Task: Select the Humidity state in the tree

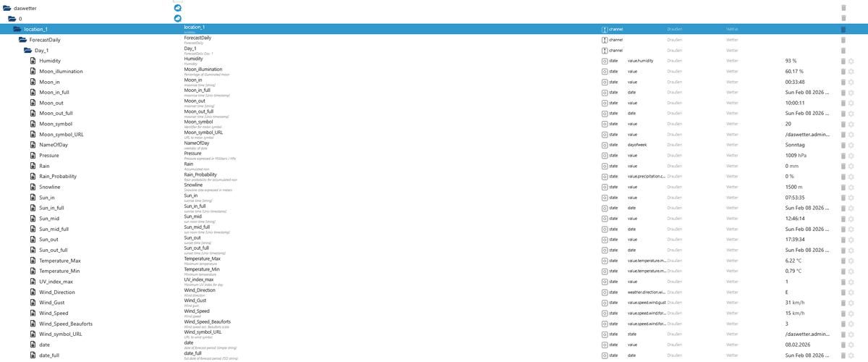Action: pos(50,61)
